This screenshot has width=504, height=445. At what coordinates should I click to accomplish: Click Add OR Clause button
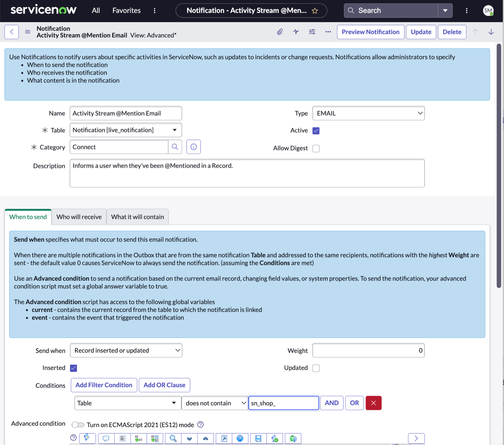pyautogui.click(x=164, y=385)
